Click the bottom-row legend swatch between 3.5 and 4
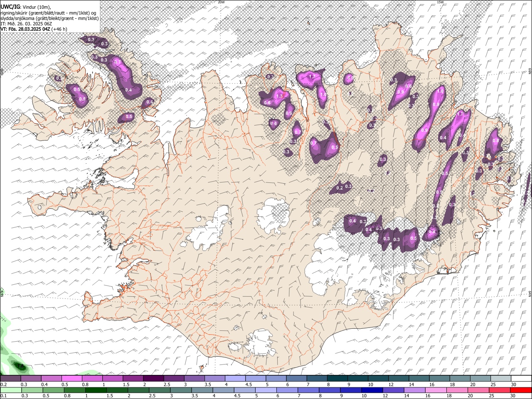 coord(202,390)
